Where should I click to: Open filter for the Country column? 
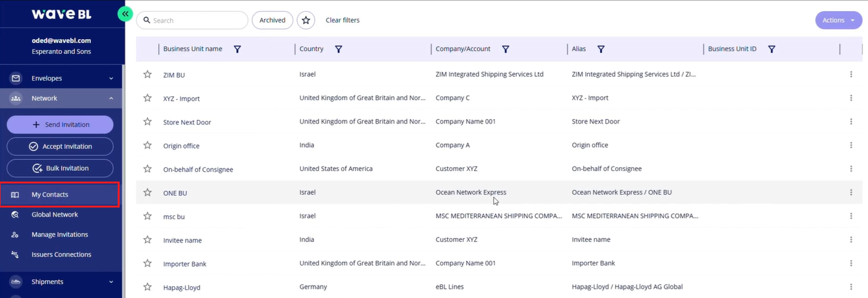pyautogui.click(x=338, y=49)
